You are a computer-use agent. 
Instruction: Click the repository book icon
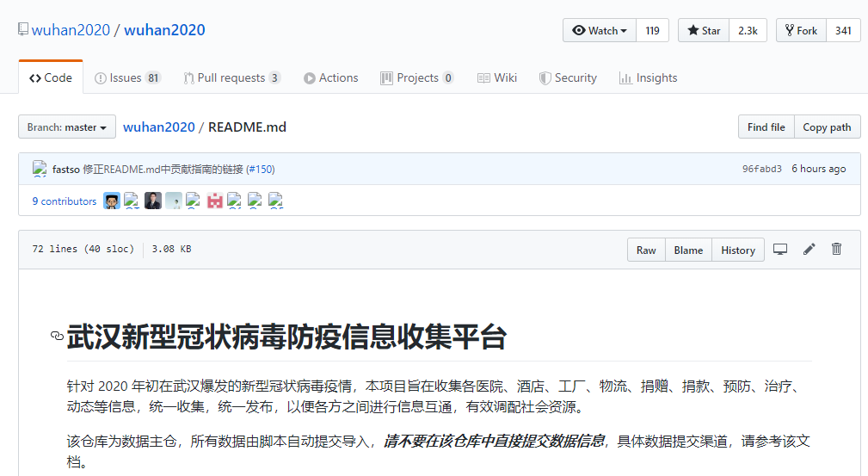[x=22, y=29]
